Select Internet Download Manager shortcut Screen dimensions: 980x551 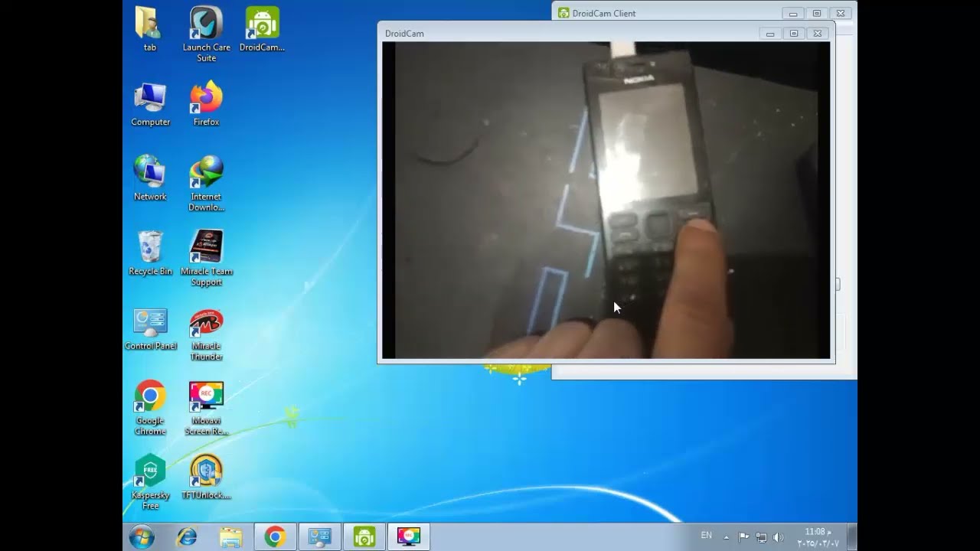206,184
